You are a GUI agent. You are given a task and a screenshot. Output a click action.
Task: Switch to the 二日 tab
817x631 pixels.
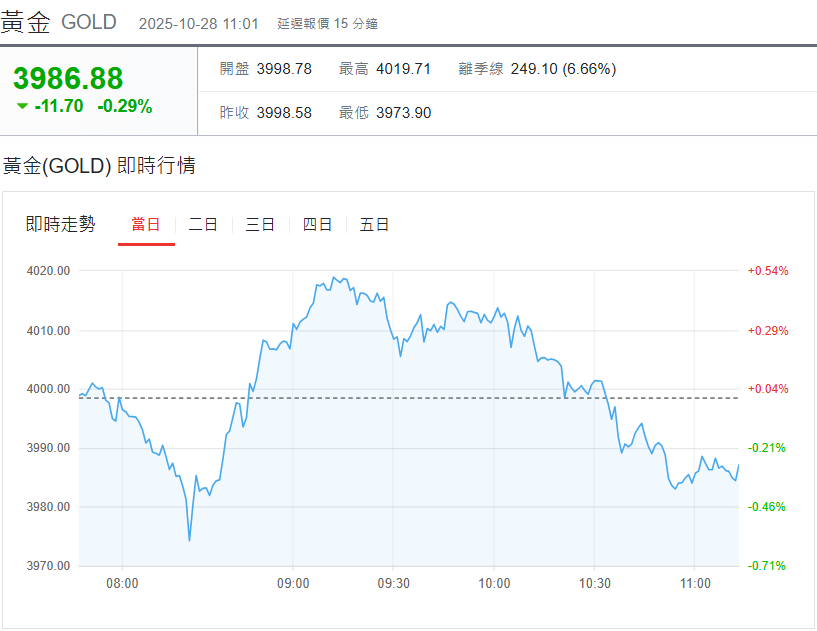pos(203,225)
